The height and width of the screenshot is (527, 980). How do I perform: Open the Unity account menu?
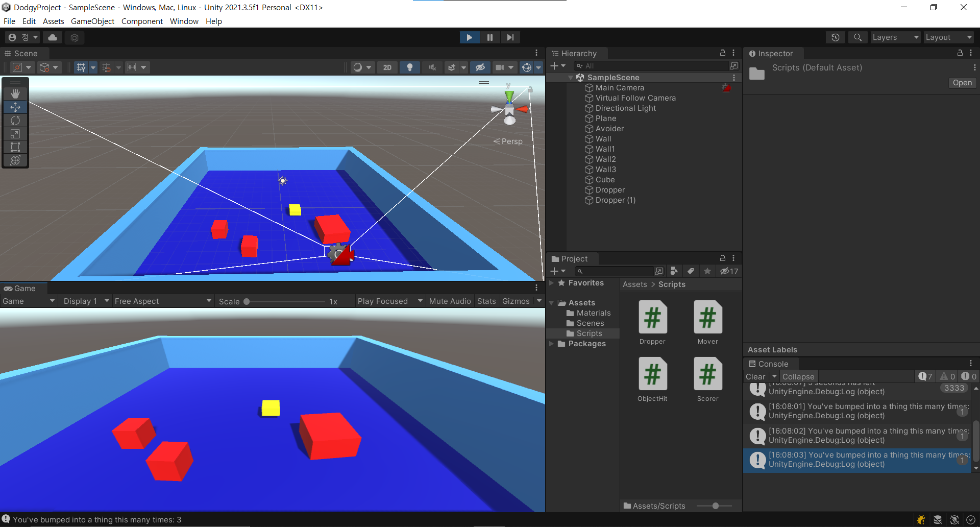22,37
